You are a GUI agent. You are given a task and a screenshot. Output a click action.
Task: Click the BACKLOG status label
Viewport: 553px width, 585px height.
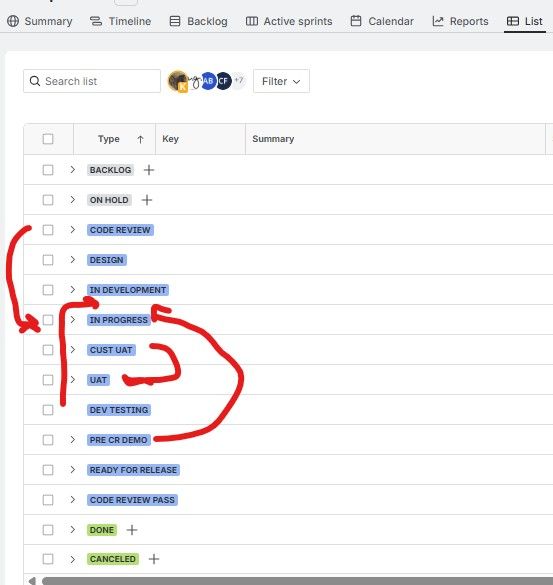click(110, 170)
